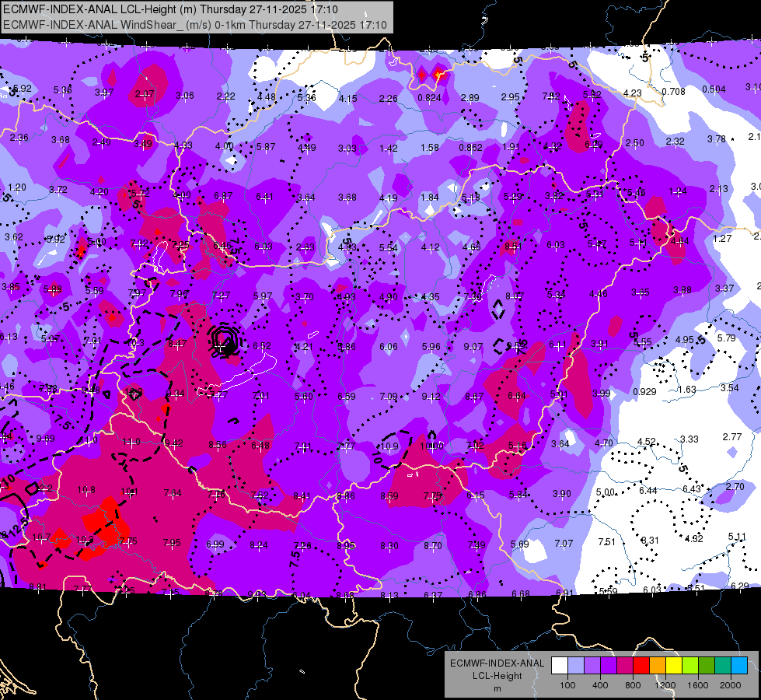Click the red legend color swatch
Screen dimensions: 761x700
click(x=641, y=666)
